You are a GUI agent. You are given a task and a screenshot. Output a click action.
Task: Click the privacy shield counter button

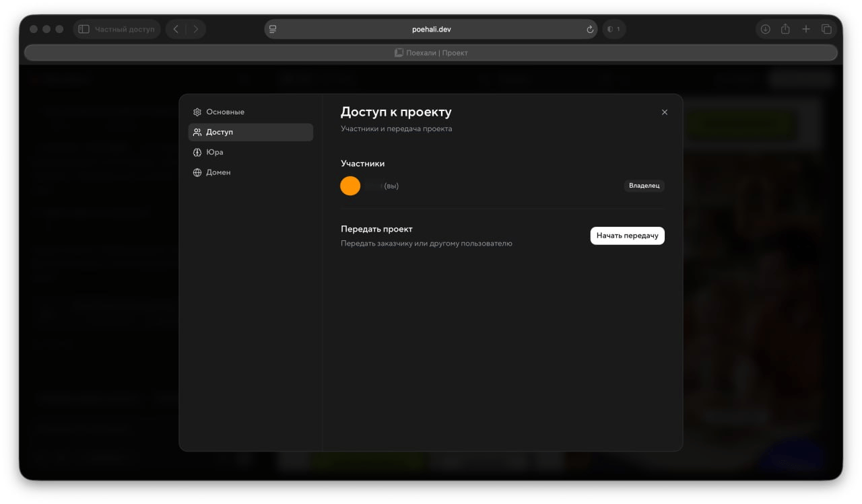pyautogui.click(x=614, y=29)
